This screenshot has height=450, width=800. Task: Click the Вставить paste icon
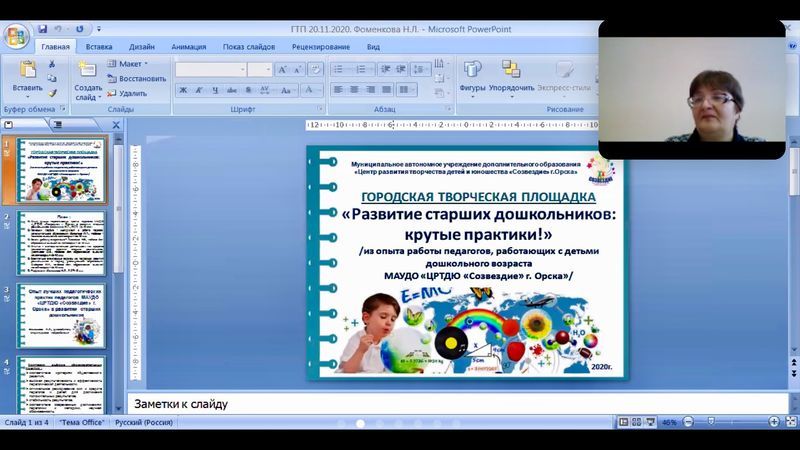(28, 69)
